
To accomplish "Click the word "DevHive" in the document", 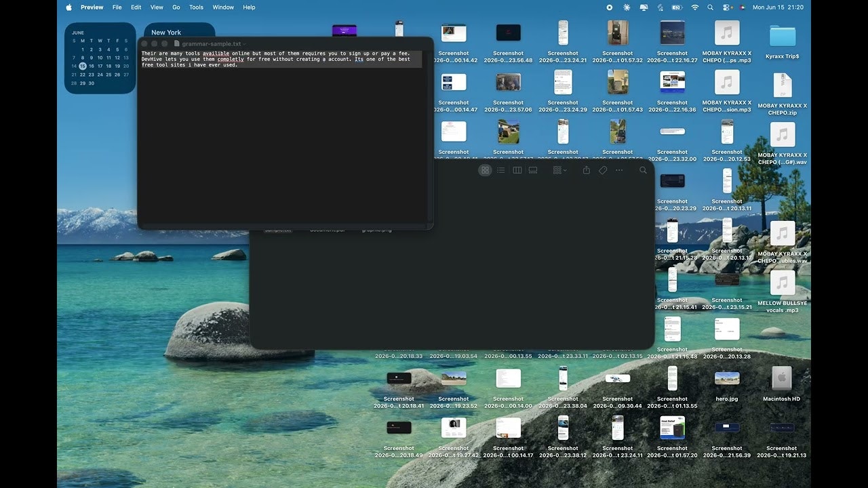I will click(x=153, y=59).
